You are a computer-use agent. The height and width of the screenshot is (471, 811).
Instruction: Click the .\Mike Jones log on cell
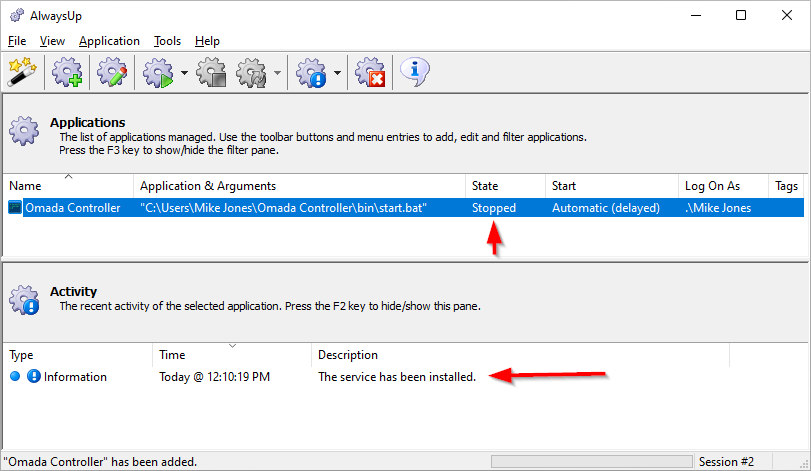(x=718, y=208)
